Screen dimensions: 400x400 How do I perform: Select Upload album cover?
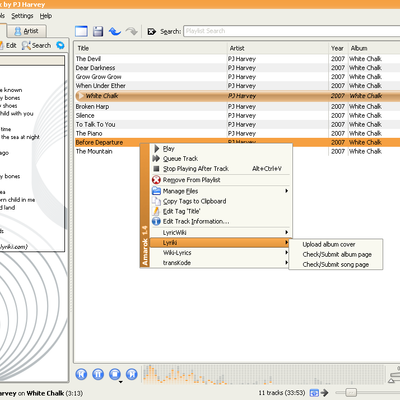[x=336, y=244]
